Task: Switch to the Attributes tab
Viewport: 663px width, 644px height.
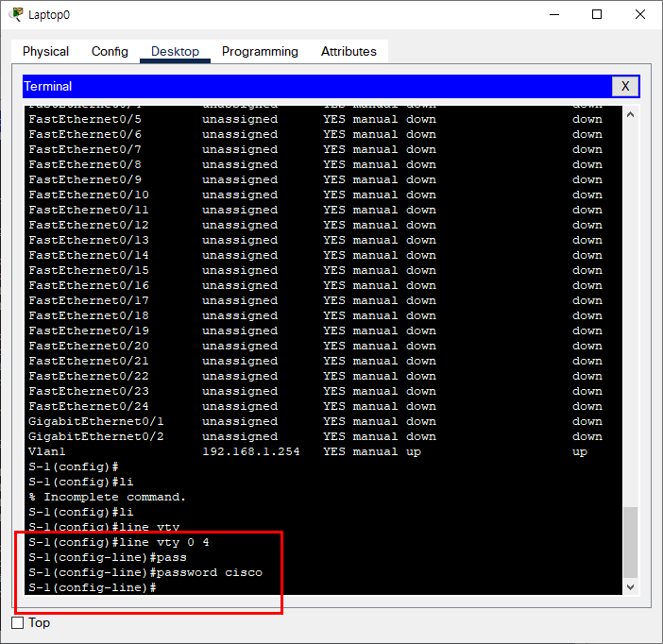Action: pos(348,51)
